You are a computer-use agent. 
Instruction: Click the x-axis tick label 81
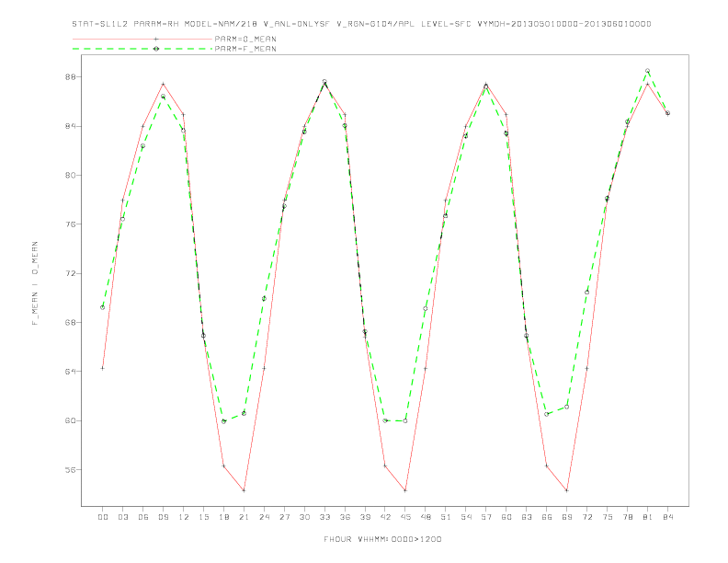point(648,517)
